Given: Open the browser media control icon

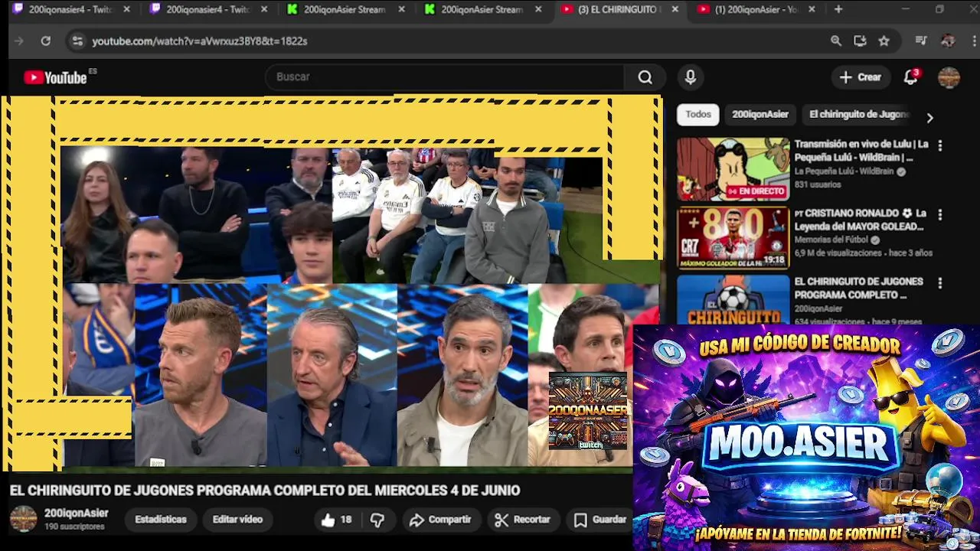Looking at the screenshot, I should [x=921, y=41].
